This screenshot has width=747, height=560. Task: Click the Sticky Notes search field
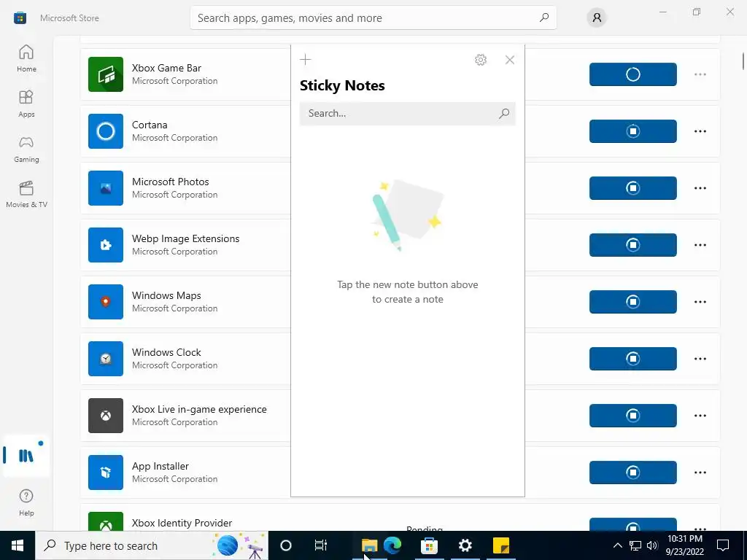point(407,113)
